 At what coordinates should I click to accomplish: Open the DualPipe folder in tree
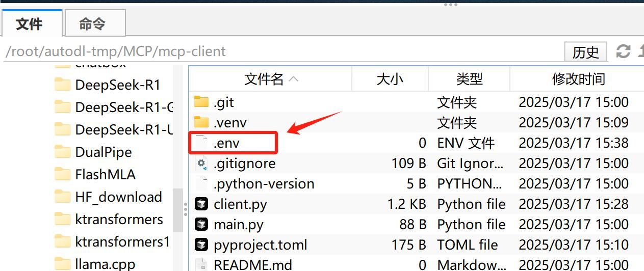click(x=104, y=152)
